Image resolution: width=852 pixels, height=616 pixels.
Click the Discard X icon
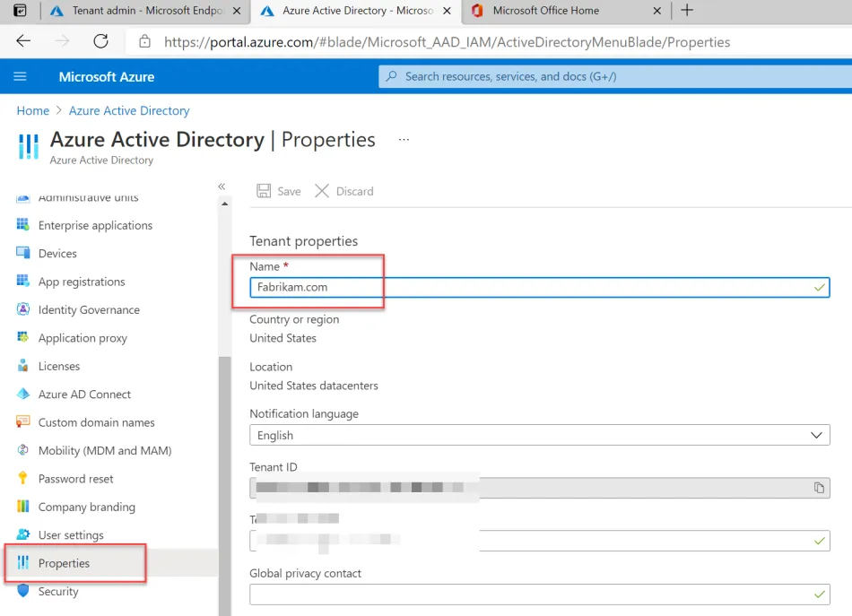[322, 191]
